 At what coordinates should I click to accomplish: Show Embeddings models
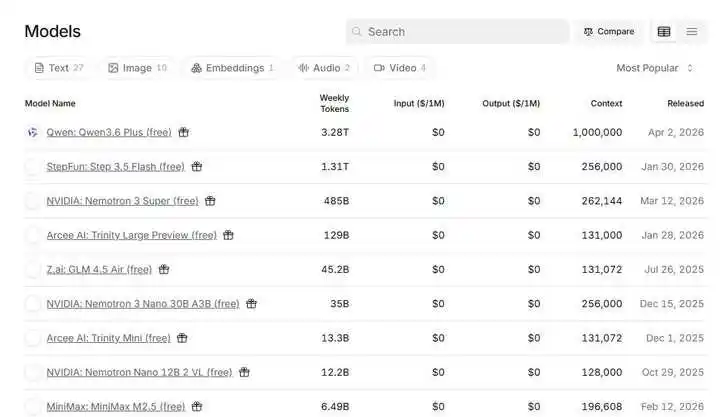point(232,68)
